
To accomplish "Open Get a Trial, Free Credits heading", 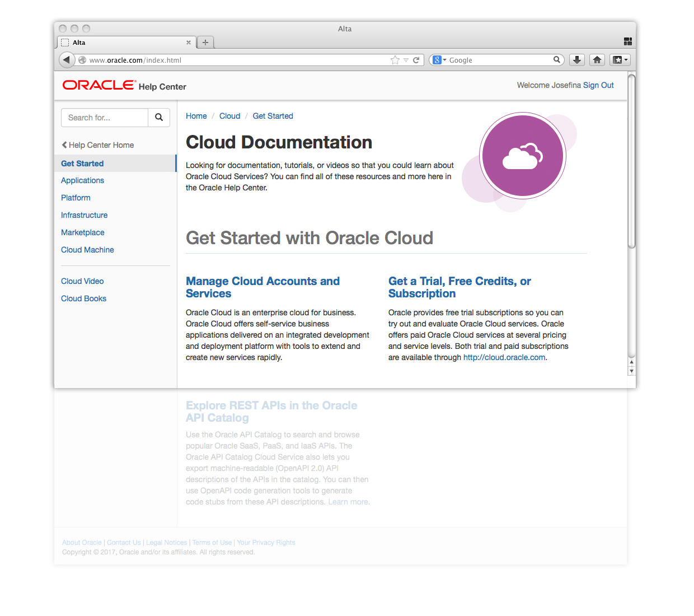I will pyautogui.click(x=459, y=287).
